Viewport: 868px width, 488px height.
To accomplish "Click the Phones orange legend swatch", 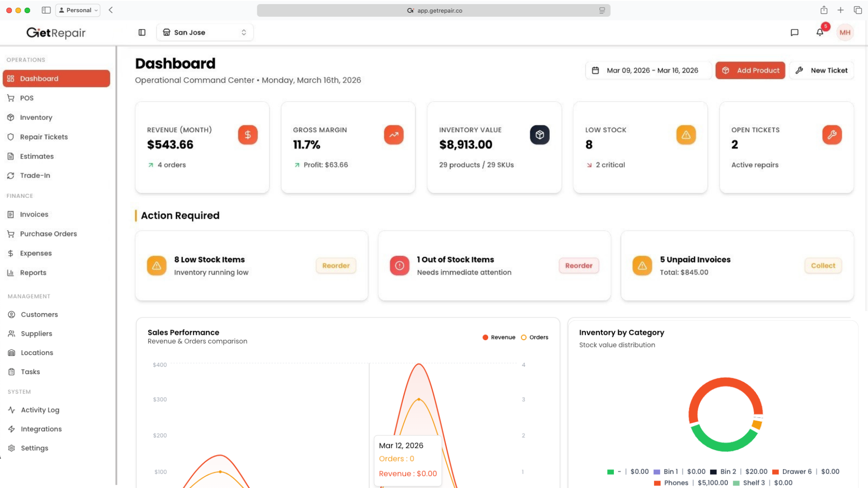I will tap(657, 483).
